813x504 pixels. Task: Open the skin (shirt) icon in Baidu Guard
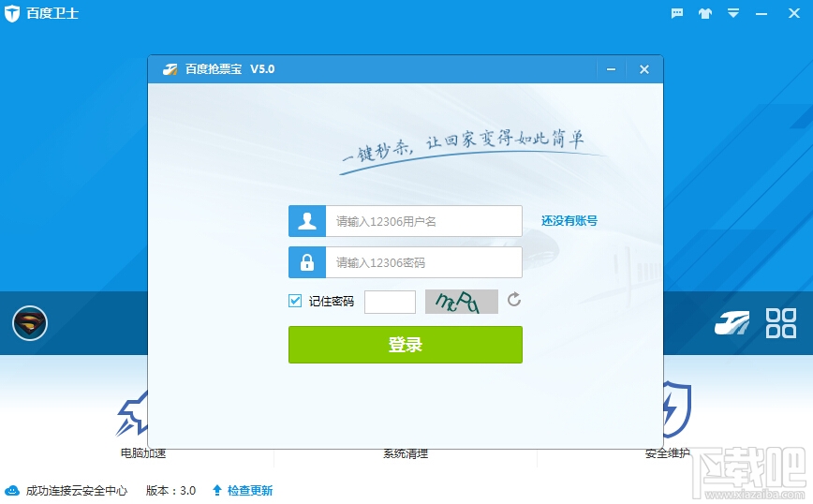tap(704, 13)
